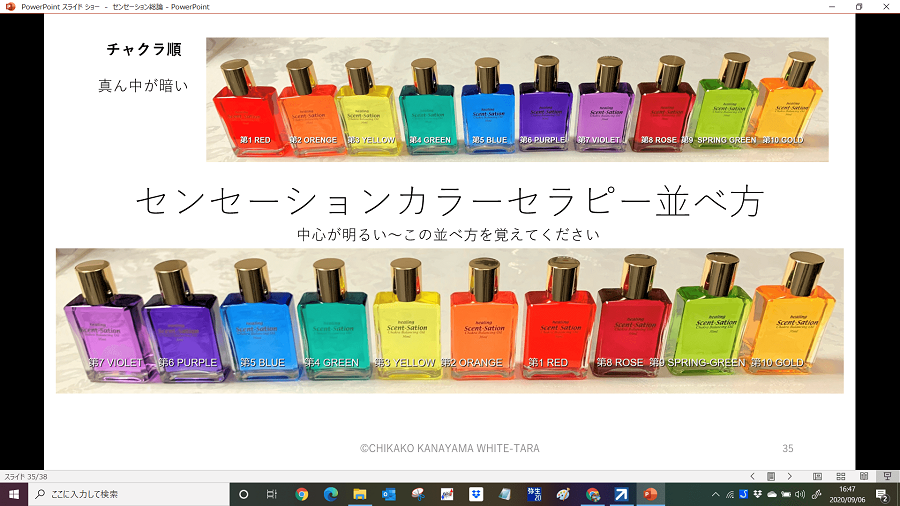
Task: Click slide number 35 on slide
Action: click(788, 448)
